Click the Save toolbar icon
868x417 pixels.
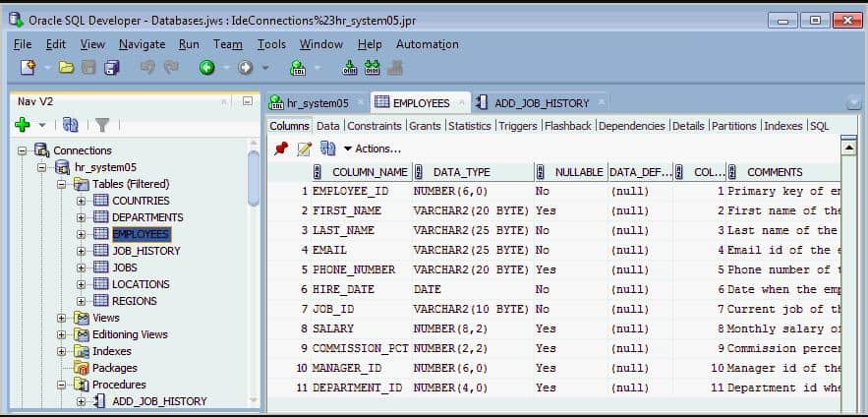[x=89, y=68]
